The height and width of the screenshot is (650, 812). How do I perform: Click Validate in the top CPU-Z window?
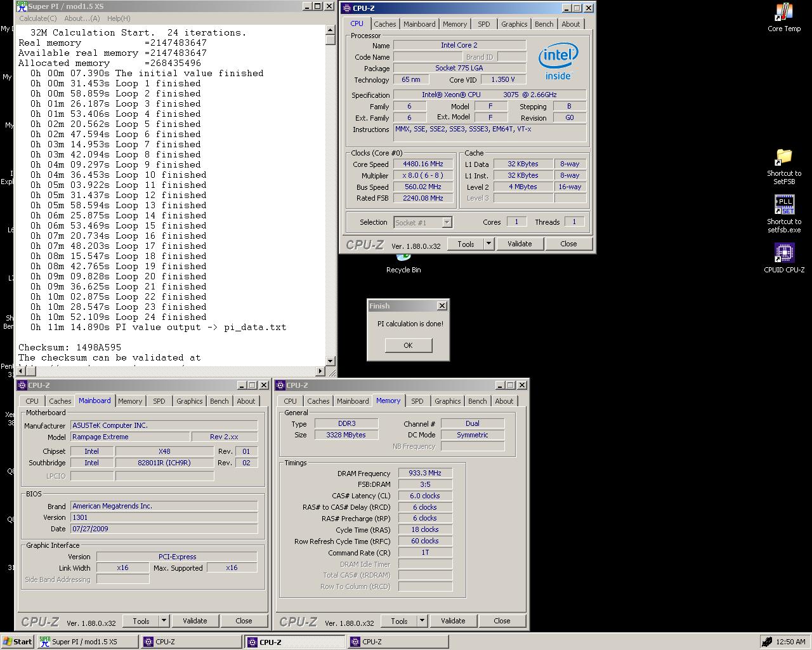point(520,244)
